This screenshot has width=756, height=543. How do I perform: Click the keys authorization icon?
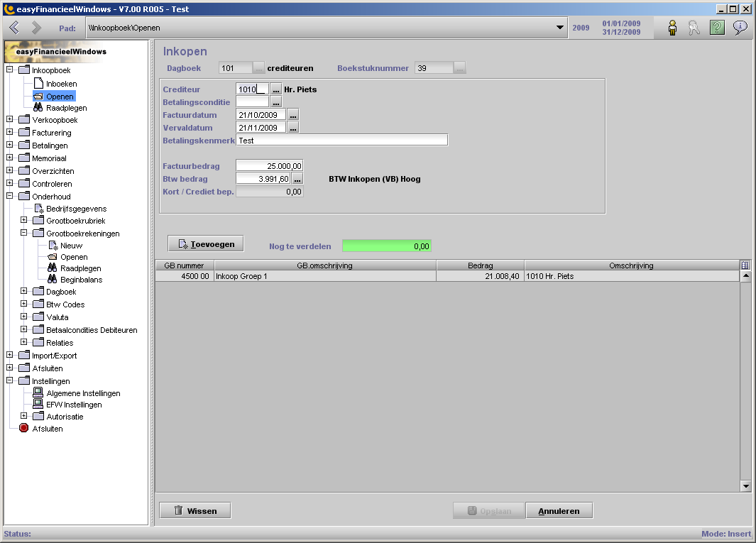pos(694,28)
